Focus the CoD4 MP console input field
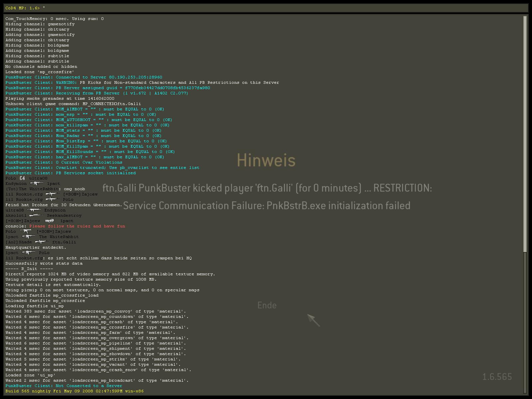Image resolution: width=532 pixels, height=399 pixels. pyautogui.click(x=266, y=8)
